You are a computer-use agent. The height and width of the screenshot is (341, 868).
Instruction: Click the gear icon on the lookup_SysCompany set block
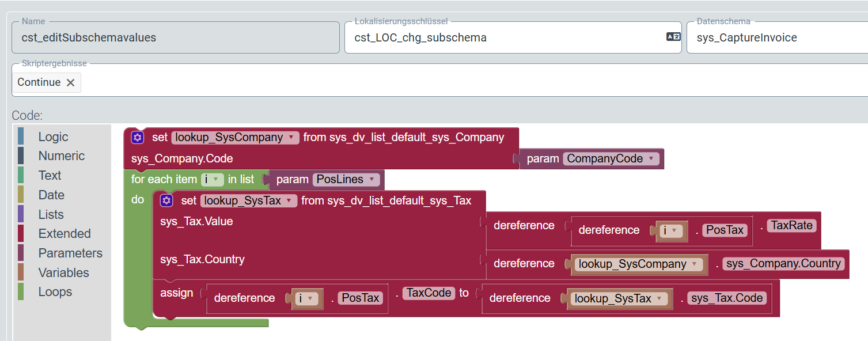pos(137,137)
